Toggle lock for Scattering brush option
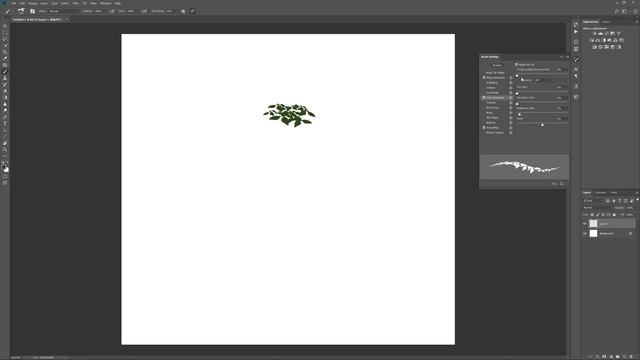This screenshot has height=360, width=640. [x=511, y=82]
